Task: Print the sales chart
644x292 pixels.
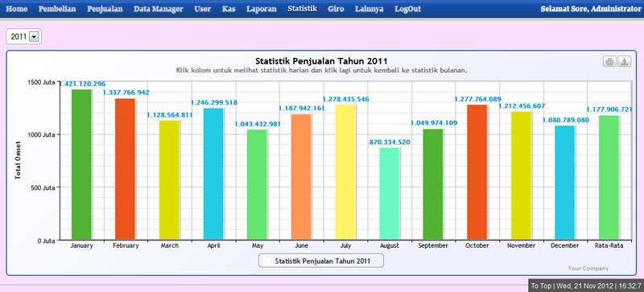Action: (609, 62)
